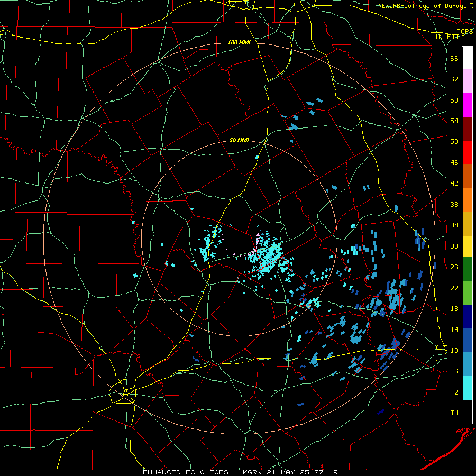Select the magenta swatch in the legend
476x476 pixels.
pyautogui.click(x=467, y=105)
